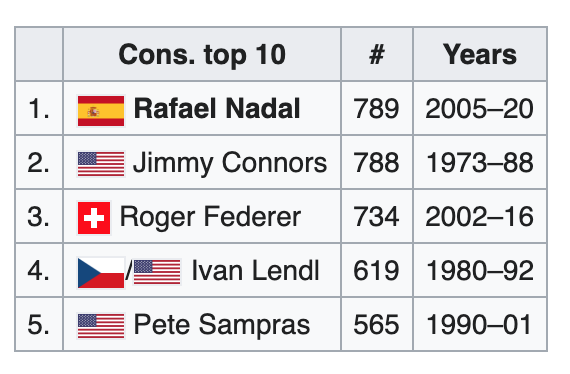Click the 'Years' column header
The image size is (570, 374).
[x=480, y=54]
